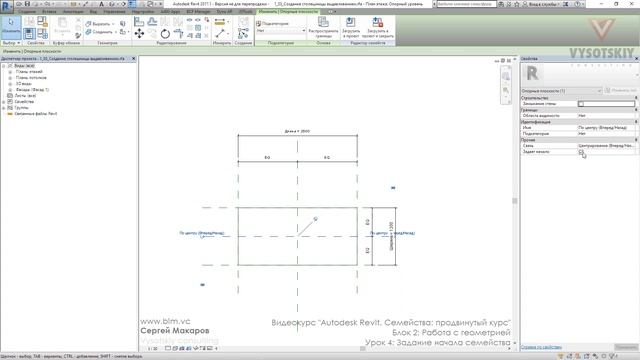Click the Aligned dimension tool in Измерить panel
This screenshot has height=360, width=640.
(x=220, y=22)
